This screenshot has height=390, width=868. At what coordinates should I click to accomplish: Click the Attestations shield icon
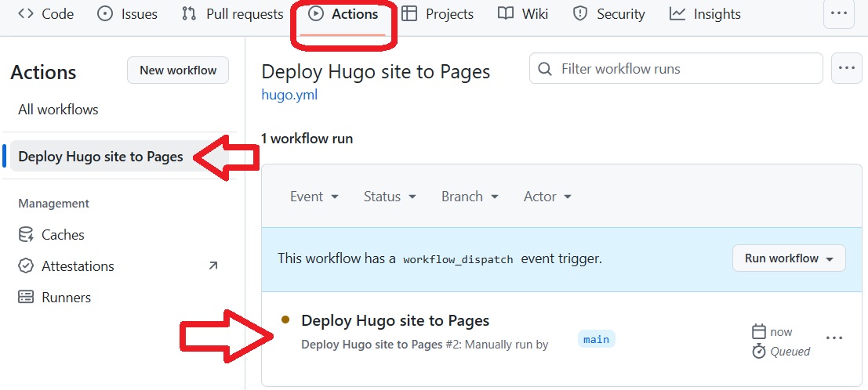[x=26, y=266]
